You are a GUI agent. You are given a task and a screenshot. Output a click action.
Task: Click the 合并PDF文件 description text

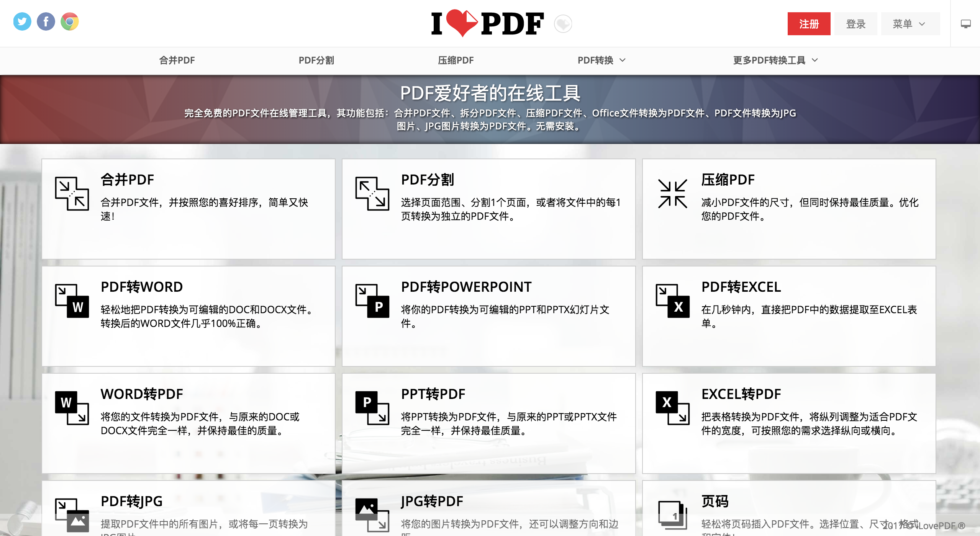204,209
